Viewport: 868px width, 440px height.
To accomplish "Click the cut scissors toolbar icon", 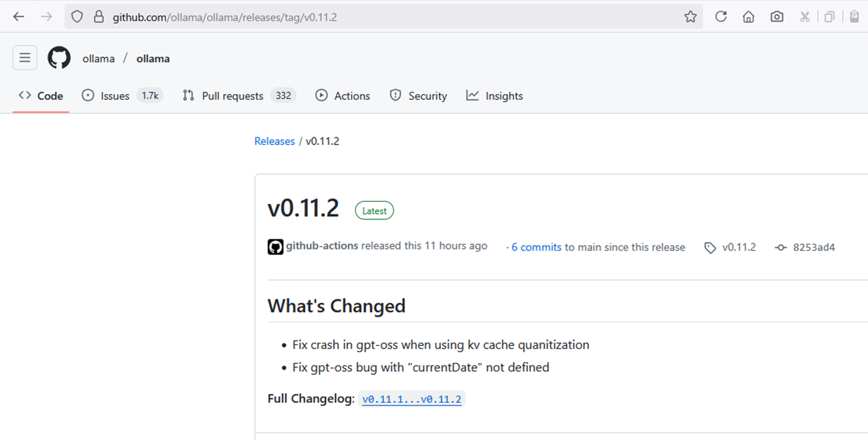I will click(804, 16).
